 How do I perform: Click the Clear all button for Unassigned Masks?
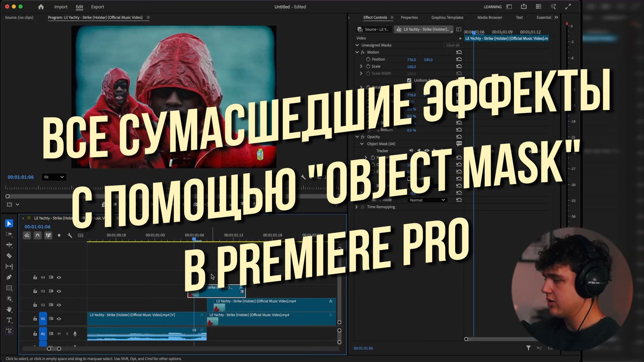point(452,45)
